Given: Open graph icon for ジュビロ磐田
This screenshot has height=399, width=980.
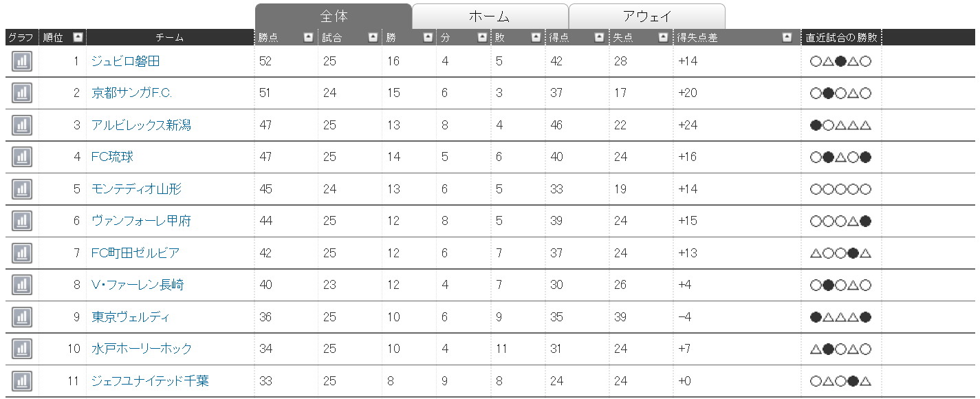Looking at the screenshot, I should pyautogui.click(x=22, y=61).
